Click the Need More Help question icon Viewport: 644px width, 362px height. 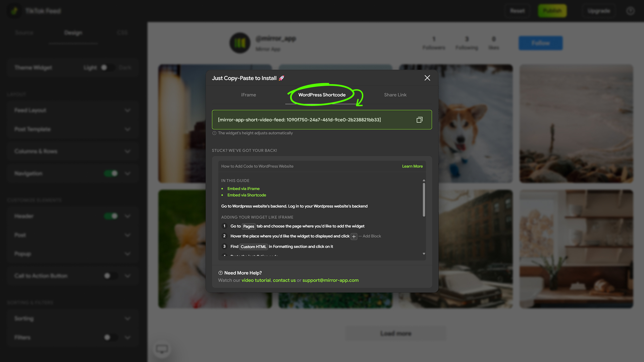coord(220,273)
